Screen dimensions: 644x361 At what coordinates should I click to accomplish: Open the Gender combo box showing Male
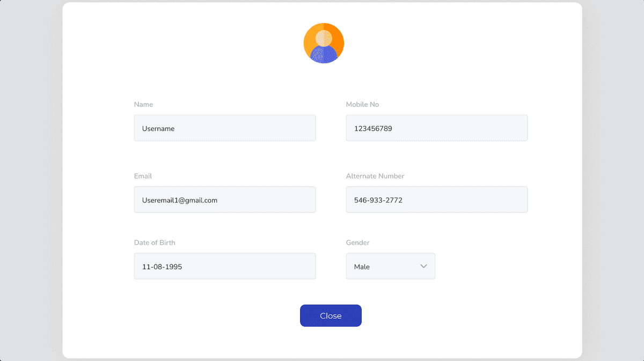tap(391, 266)
